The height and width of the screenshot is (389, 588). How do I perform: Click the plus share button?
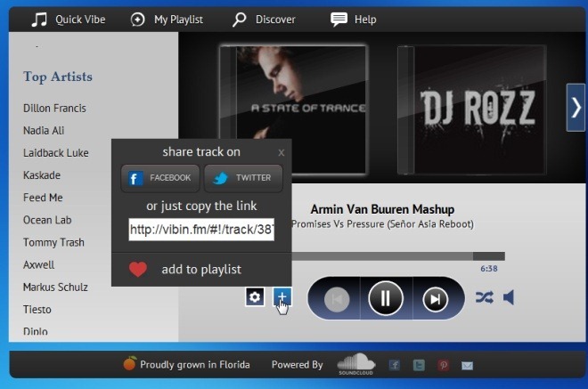tap(282, 296)
